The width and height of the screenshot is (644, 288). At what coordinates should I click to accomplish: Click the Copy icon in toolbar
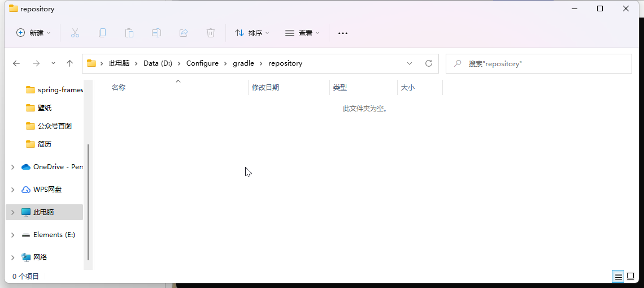(102, 33)
